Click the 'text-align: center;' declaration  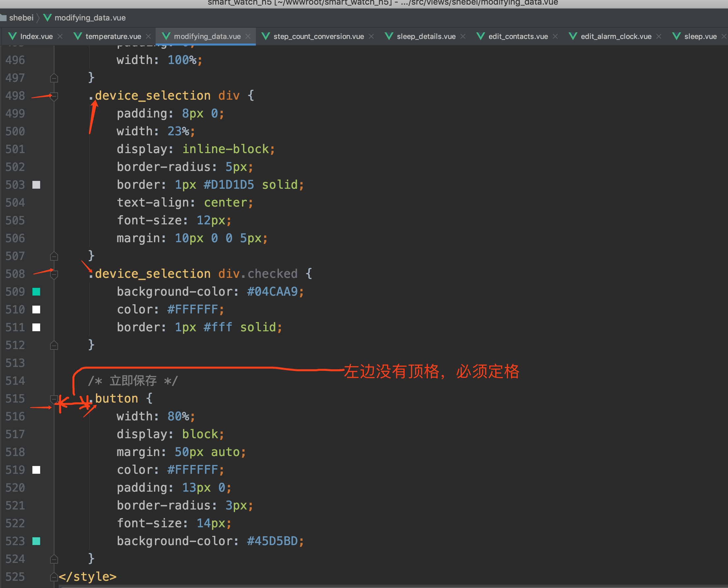coord(185,203)
